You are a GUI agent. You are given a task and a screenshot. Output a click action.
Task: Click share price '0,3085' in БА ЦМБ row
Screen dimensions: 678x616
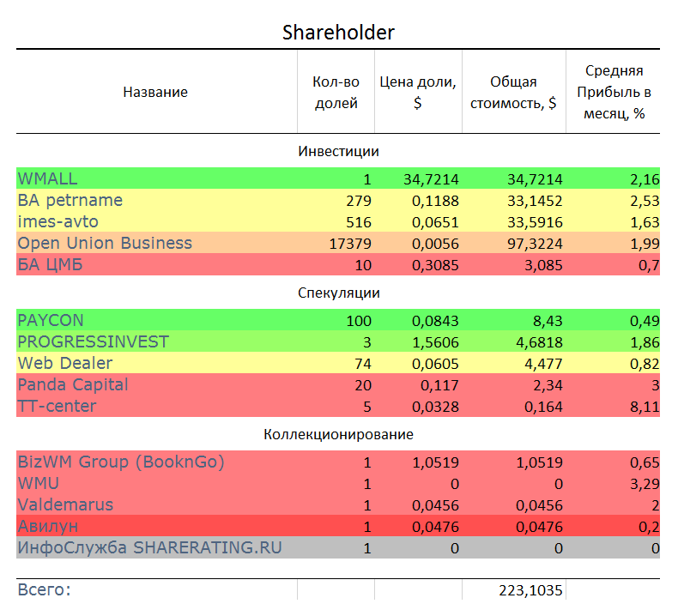point(435,265)
